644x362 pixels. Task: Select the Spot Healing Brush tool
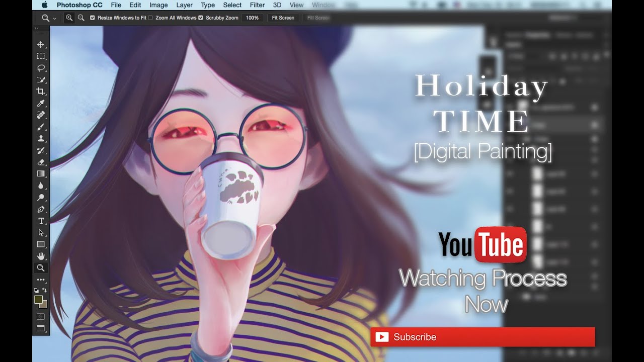[x=41, y=115]
